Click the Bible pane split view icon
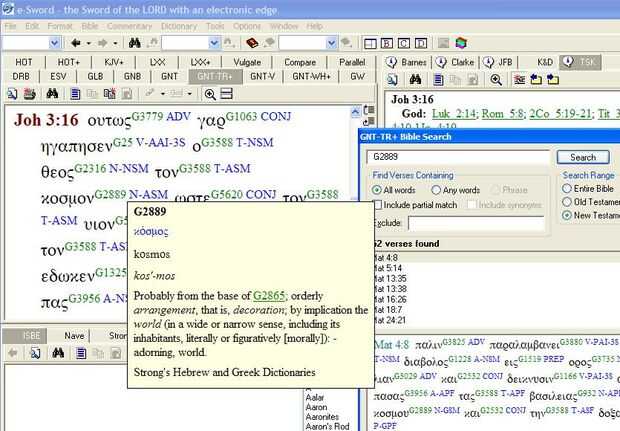 (226, 94)
